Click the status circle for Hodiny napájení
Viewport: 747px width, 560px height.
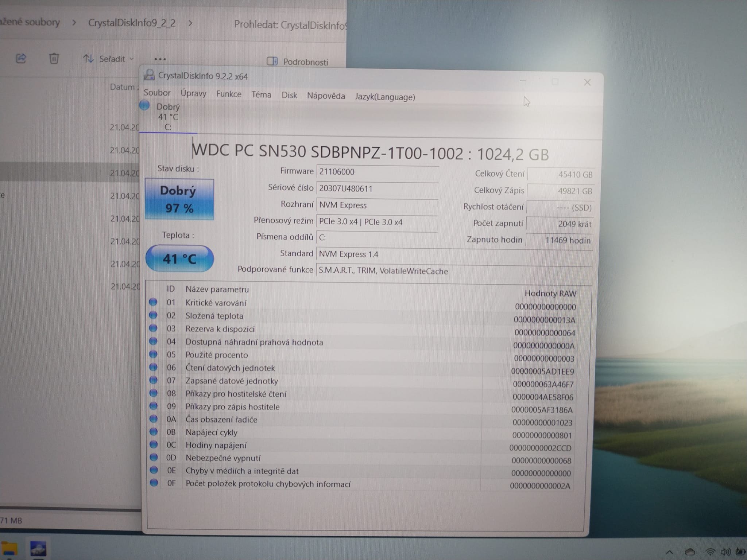click(x=154, y=445)
